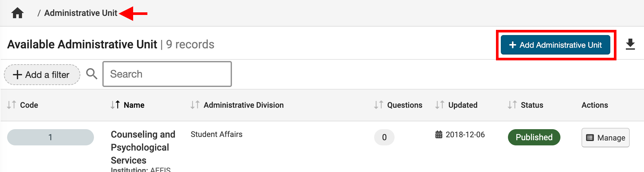Viewport: 644px width, 172px height.
Task: Click the calendar icon beside 2018-12-06
Action: 439,134
